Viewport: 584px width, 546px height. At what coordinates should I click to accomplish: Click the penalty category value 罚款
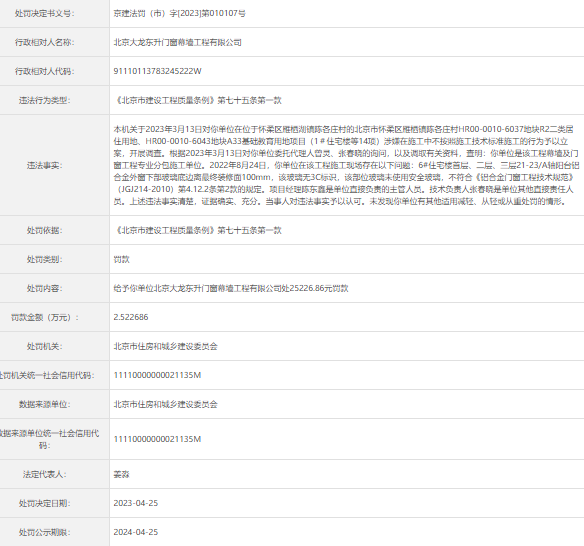click(x=121, y=260)
